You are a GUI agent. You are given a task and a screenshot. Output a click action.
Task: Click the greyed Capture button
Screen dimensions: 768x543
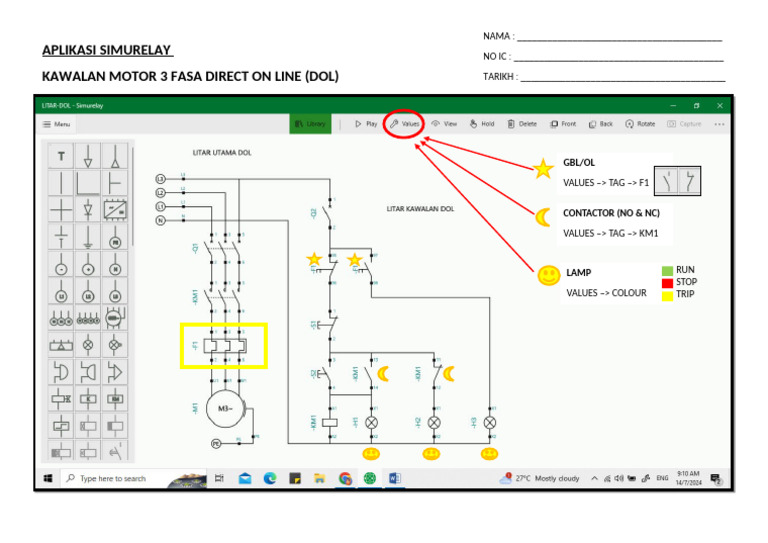[684, 124]
